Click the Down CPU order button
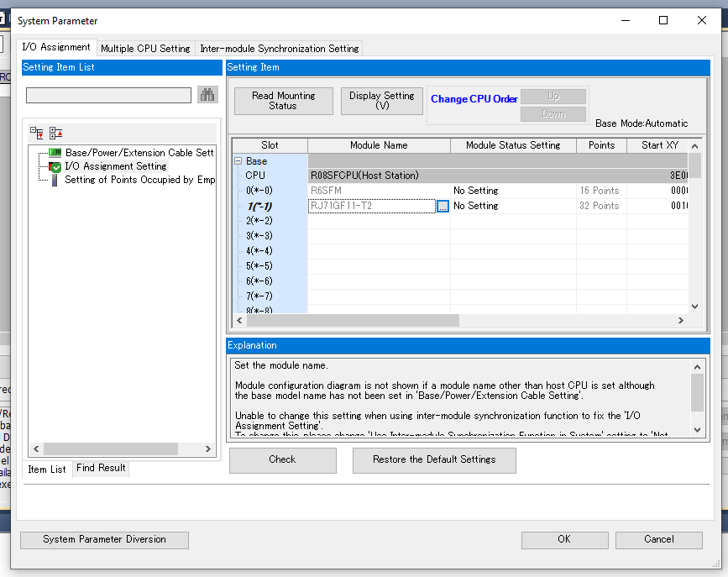 coord(553,114)
